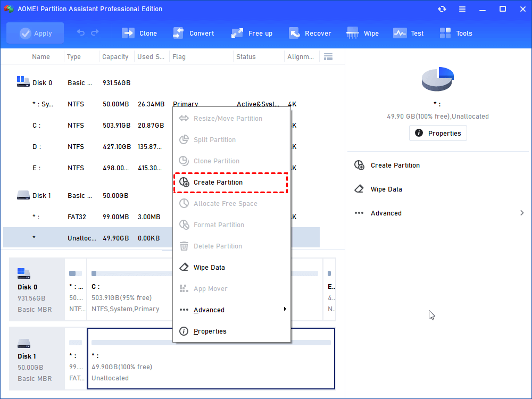Viewport: 532px width, 399px height.
Task: Open the Advanced submenu in the context menu
Action: [231, 310]
